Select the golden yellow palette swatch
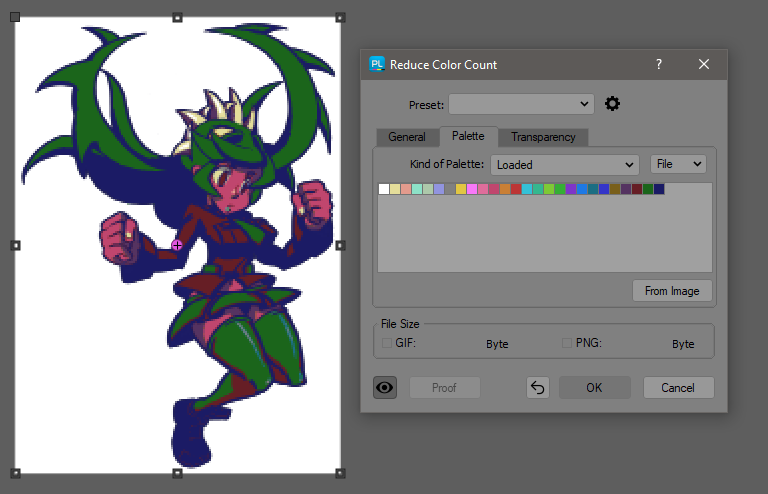 pyautogui.click(x=461, y=189)
